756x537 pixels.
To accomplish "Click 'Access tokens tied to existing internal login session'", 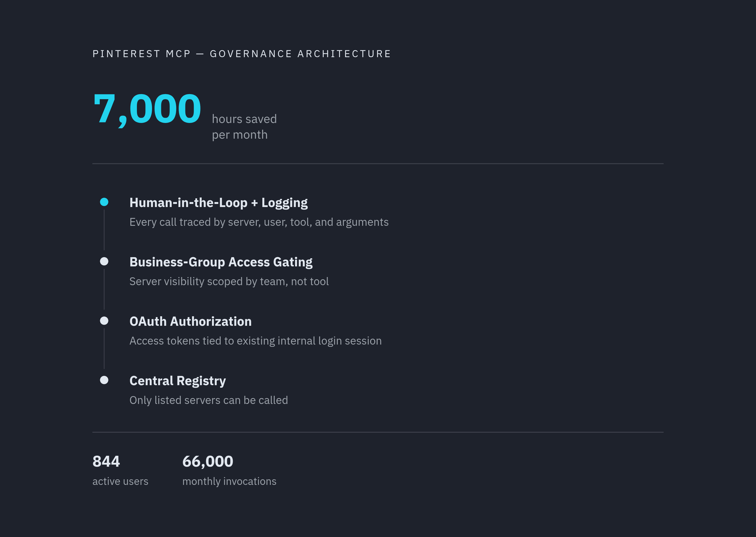I will coord(255,341).
